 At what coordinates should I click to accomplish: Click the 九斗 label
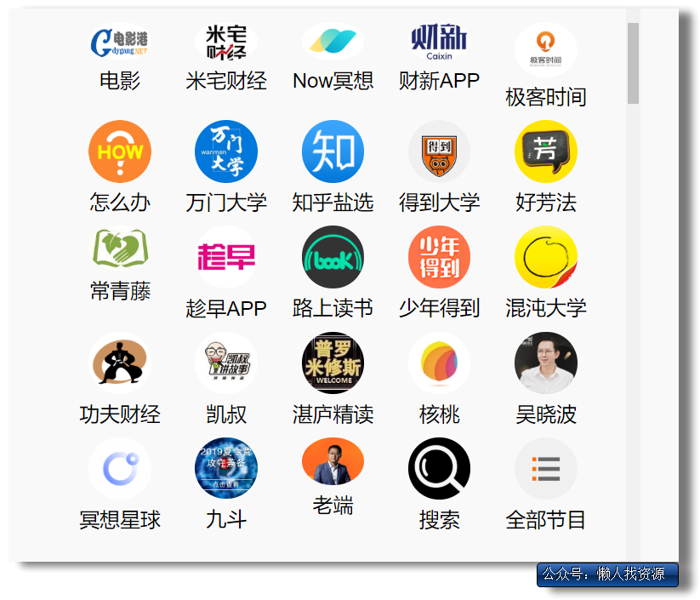(226, 520)
